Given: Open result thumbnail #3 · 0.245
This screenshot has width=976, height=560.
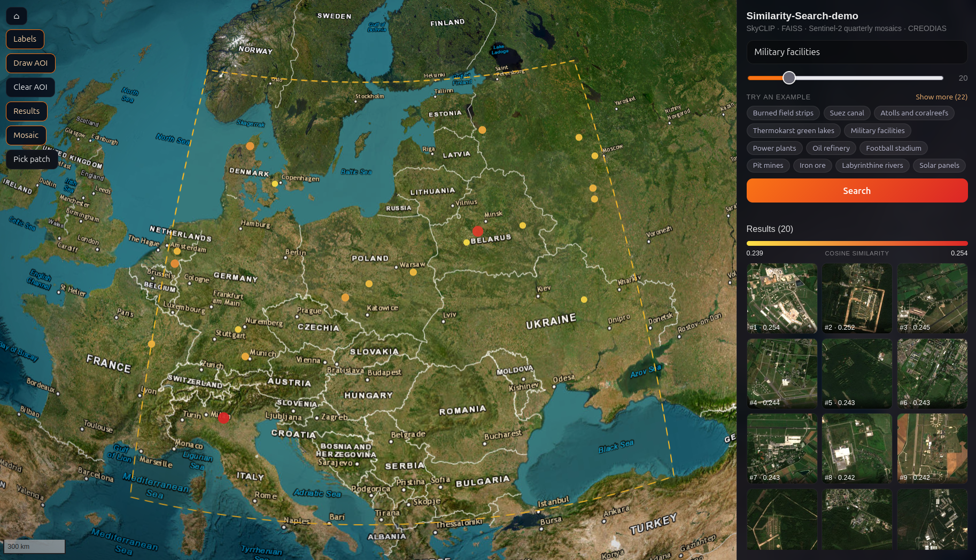Looking at the screenshot, I should coord(932,298).
